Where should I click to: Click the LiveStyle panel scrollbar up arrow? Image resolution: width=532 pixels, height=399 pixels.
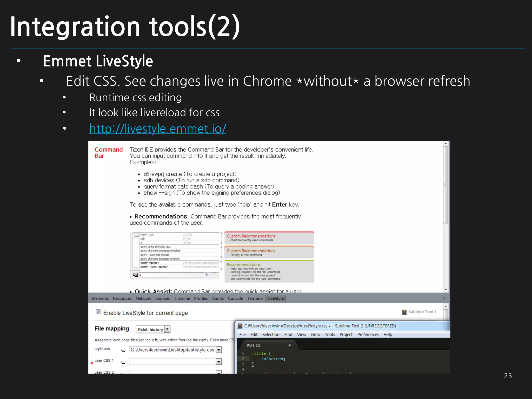[x=446, y=306]
